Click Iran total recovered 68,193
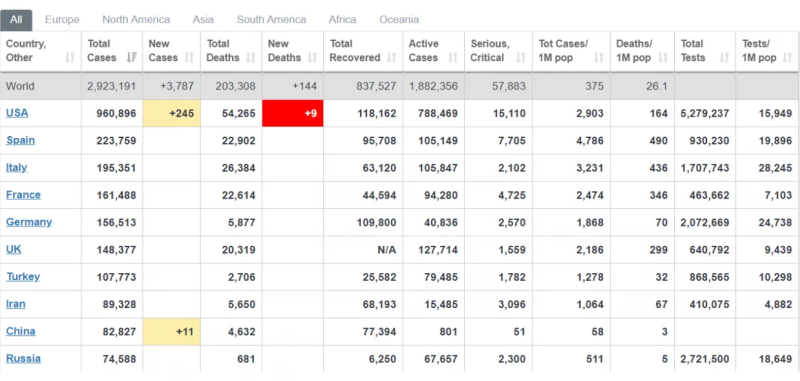This screenshot has width=800, height=381. click(x=378, y=304)
